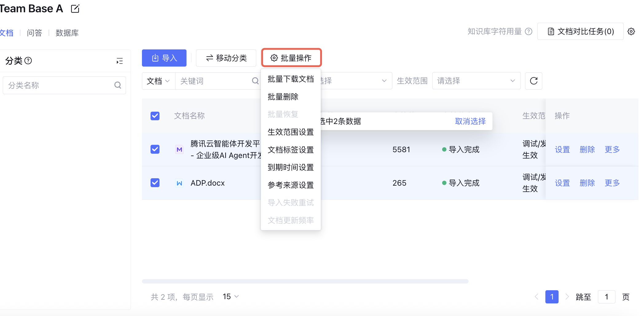Click the 知识库字符用量 label

coord(495,31)
